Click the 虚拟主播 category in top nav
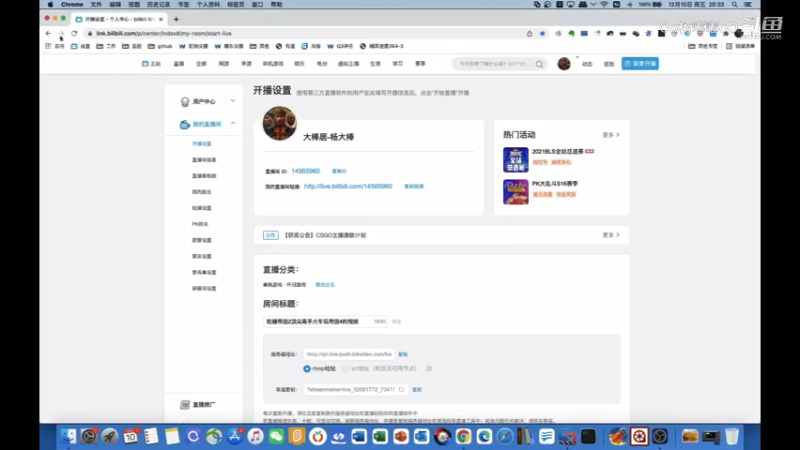This screenshot has width=800, height=450. click(348, 64)
